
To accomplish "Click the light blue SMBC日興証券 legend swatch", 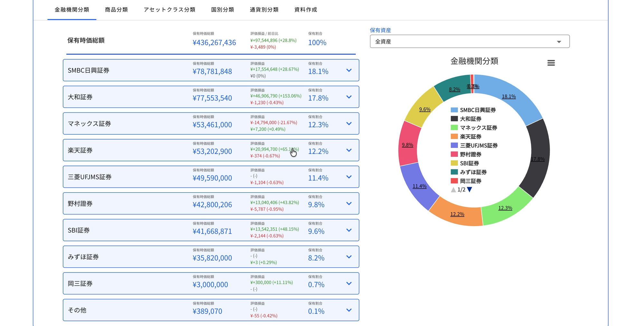I will (454, 110).
